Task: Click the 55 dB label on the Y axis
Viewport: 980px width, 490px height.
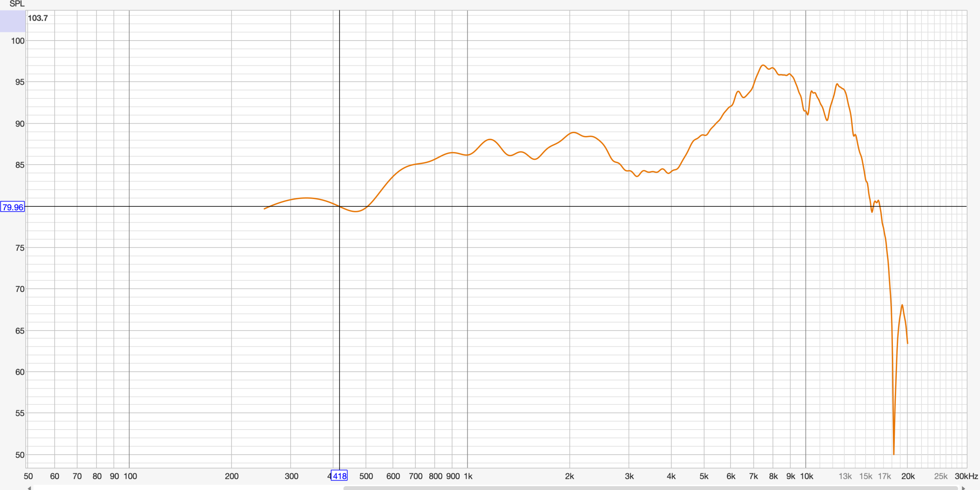Action: pos(20,413)
